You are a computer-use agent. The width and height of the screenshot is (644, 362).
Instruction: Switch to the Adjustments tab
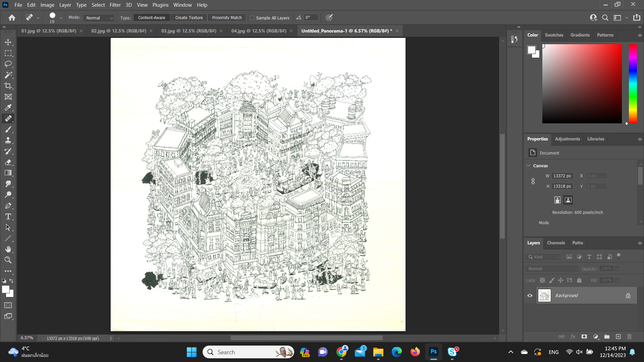[x=567, y=139]
